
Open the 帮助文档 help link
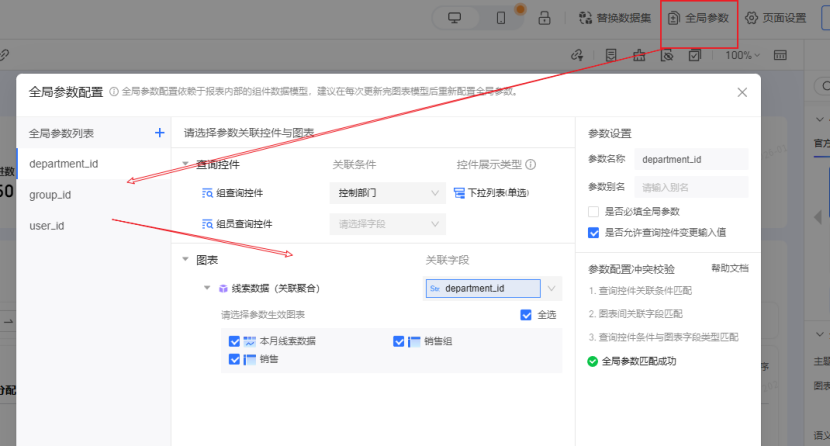730,268
